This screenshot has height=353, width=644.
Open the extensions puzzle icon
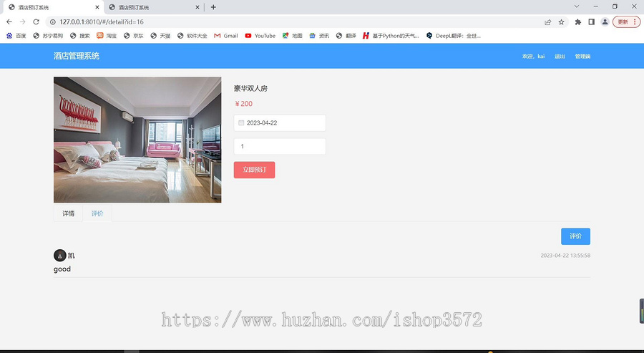(x=578, y=21)
